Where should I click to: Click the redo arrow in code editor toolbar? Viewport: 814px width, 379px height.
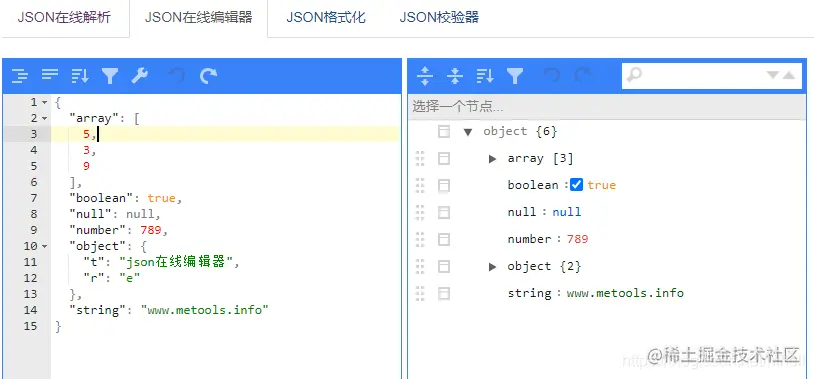click(208, 76)
